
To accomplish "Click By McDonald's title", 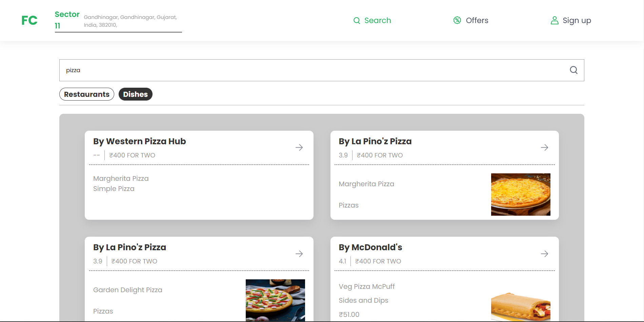I will click(370, 247).
